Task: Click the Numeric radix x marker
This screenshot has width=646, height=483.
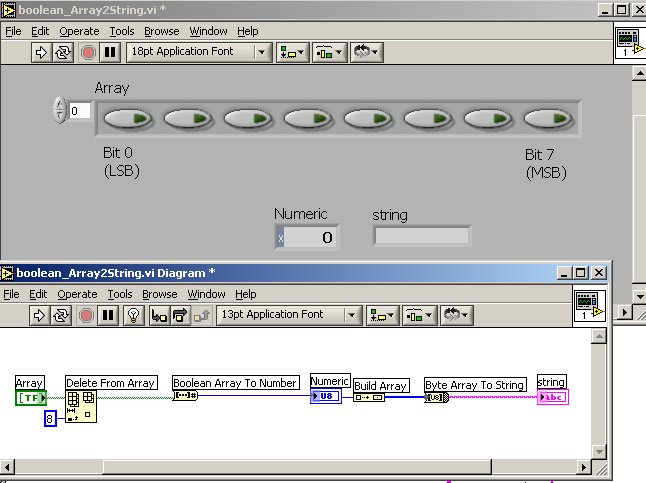Action: click(x=280, y=238)
